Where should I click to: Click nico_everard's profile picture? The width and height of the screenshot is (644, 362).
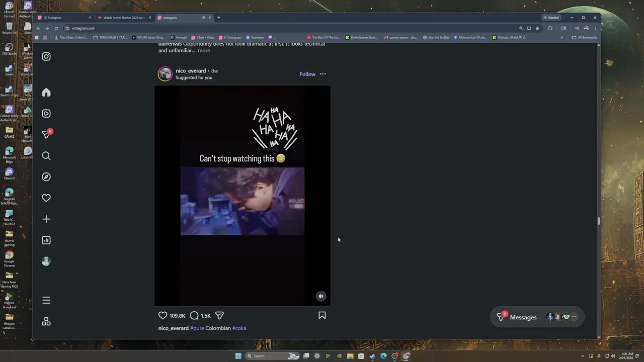[x=165, y=74]
